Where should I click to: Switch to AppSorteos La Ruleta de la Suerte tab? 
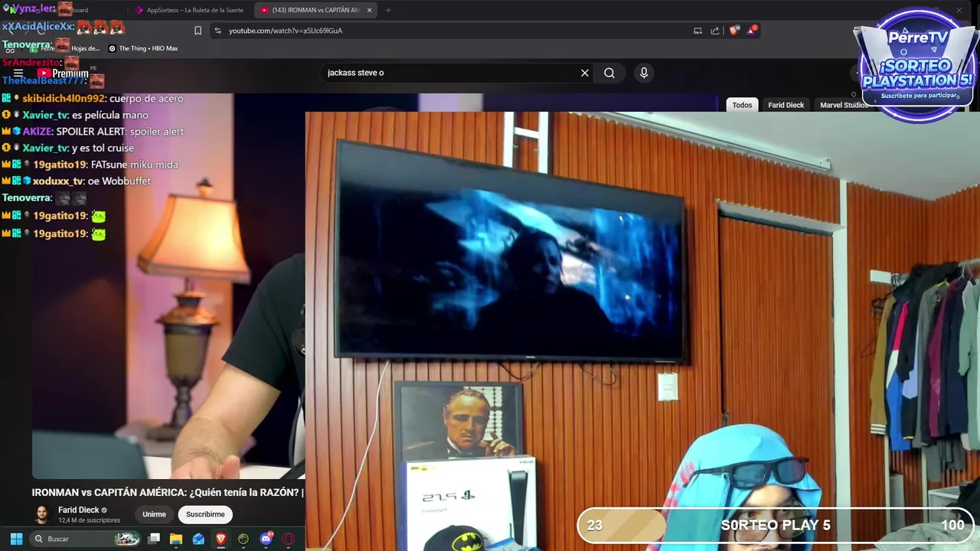[188, 10]
